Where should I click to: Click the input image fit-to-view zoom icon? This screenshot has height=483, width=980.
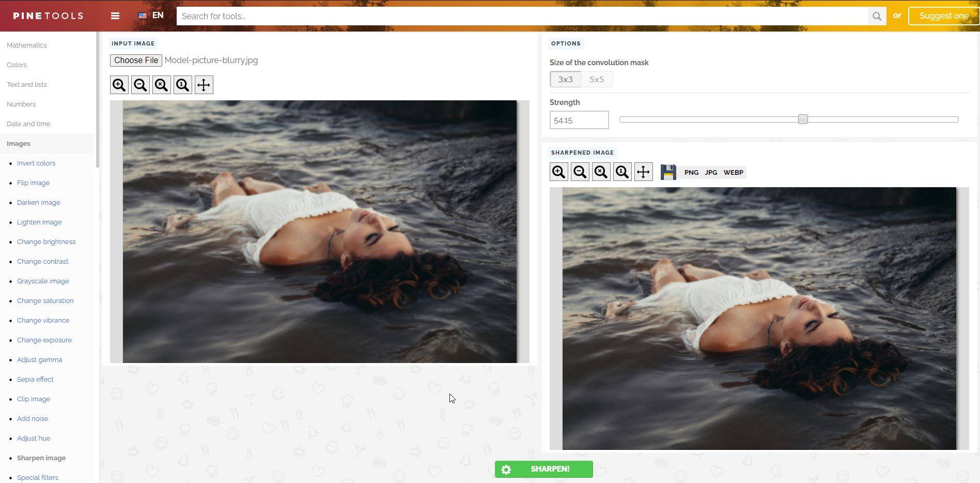tap(162, 85)
